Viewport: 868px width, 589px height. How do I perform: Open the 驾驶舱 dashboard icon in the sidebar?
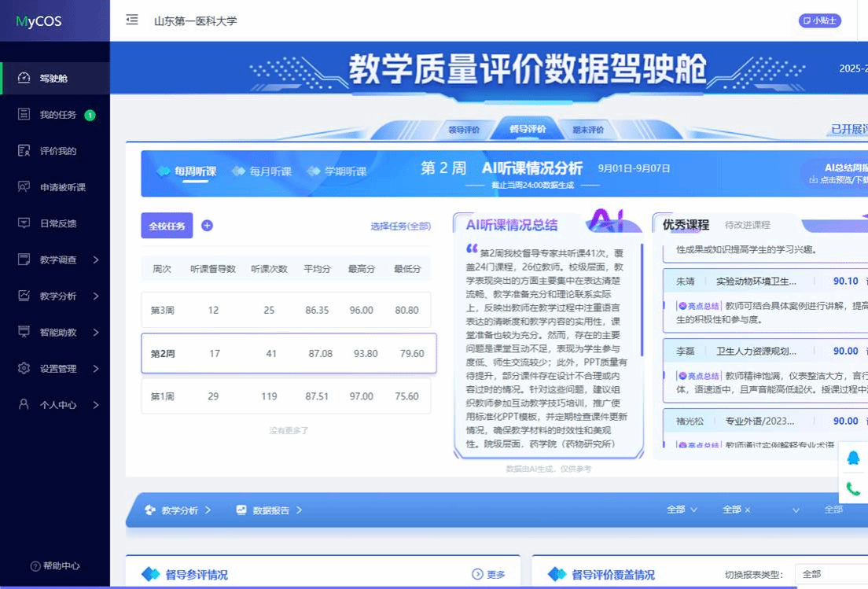click(x=24, y=78)
